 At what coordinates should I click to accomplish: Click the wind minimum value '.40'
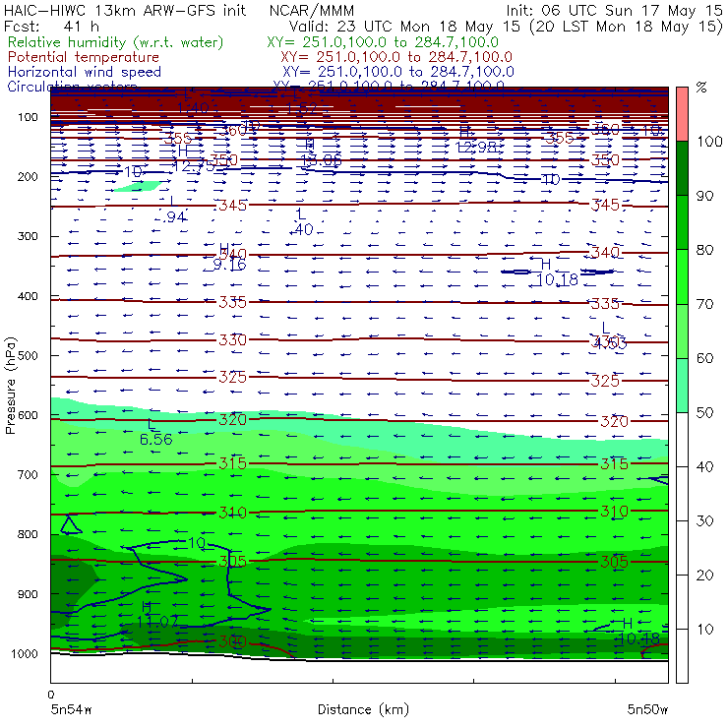click(x=303, y=229)
